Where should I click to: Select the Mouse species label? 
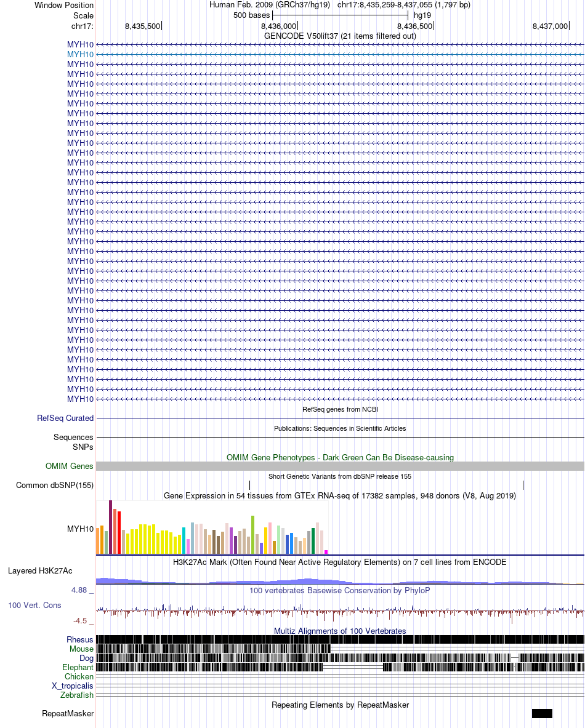pos(81,649)
